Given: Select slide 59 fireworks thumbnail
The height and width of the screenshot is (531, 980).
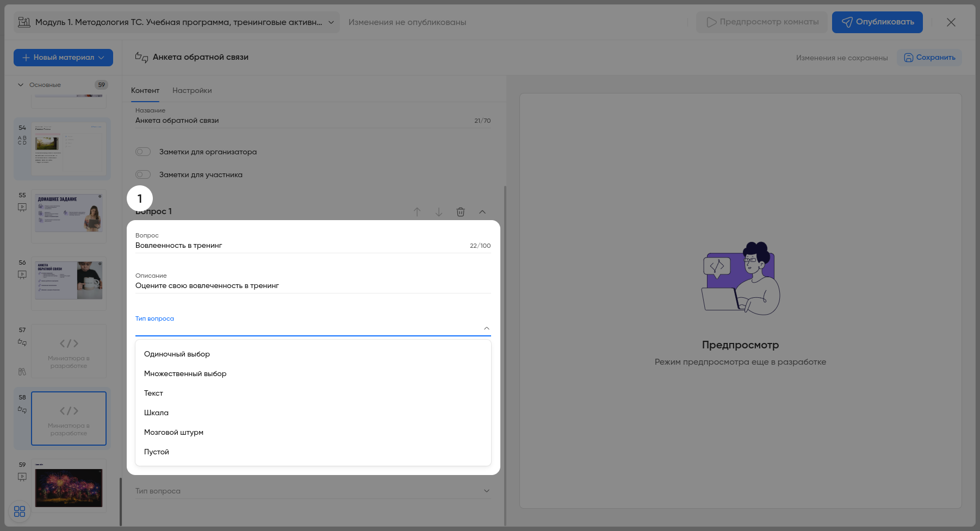Looking at the screenshot, I should tap(69, 488).
